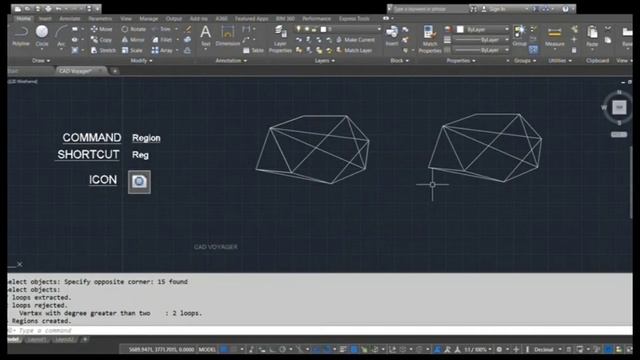
Task: Click the layer color swatch
Action: (x=324, y=29)
